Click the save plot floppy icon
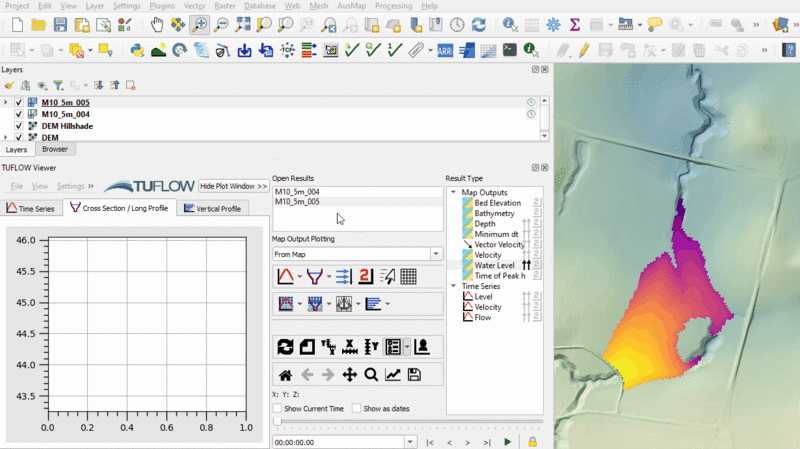This screenshot has height=449, width=800. coord(414,375)
